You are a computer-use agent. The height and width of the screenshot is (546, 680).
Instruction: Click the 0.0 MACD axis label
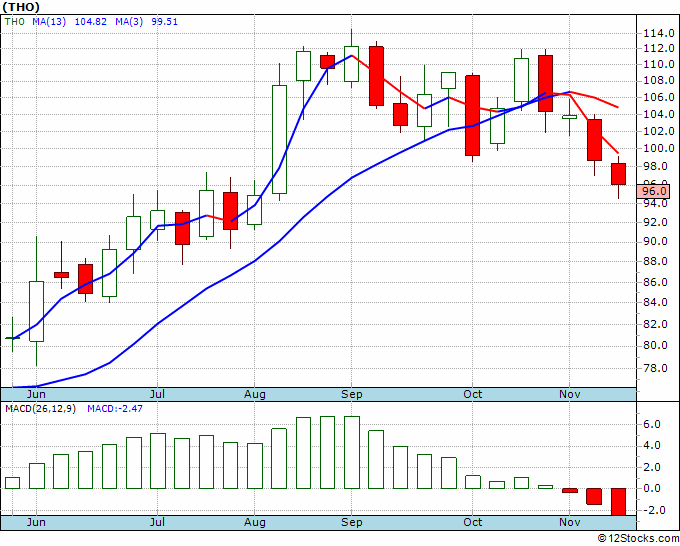(653, 489)
